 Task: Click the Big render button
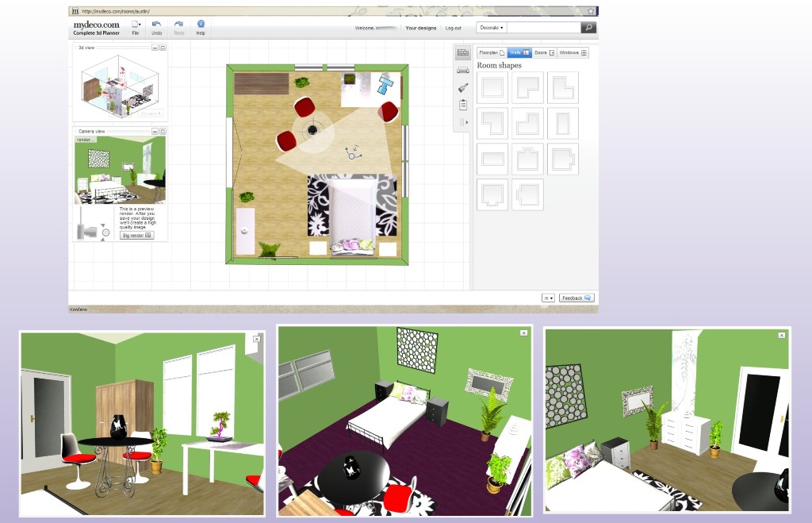tap(136, 236)
